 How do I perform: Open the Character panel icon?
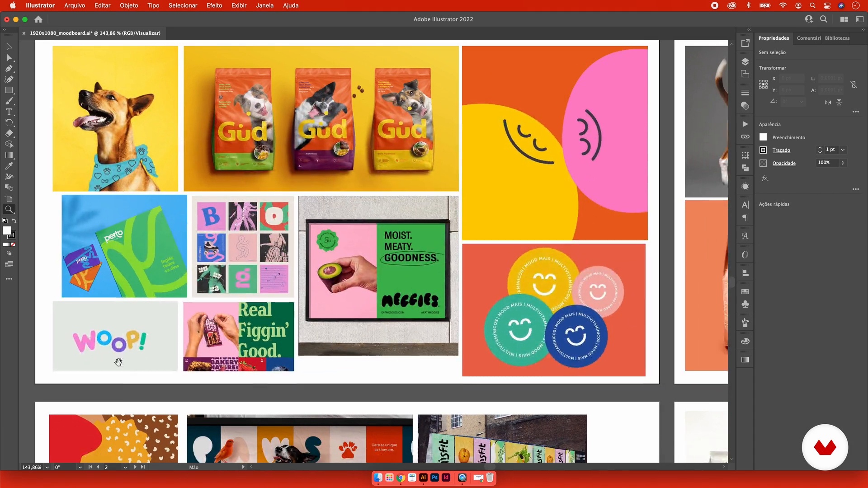pos(745,205)
